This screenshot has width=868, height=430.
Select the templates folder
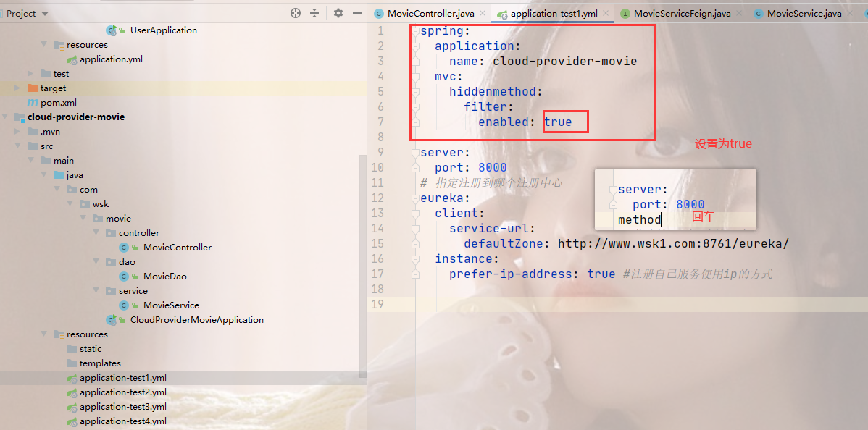[100, 363]
